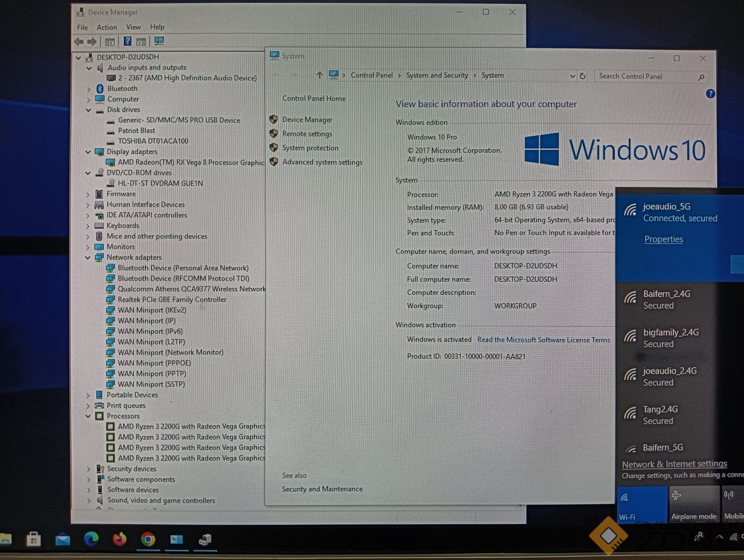Open the Action menu in Device Manager
Screen dimensions: 744x560
tap(106, 27)
